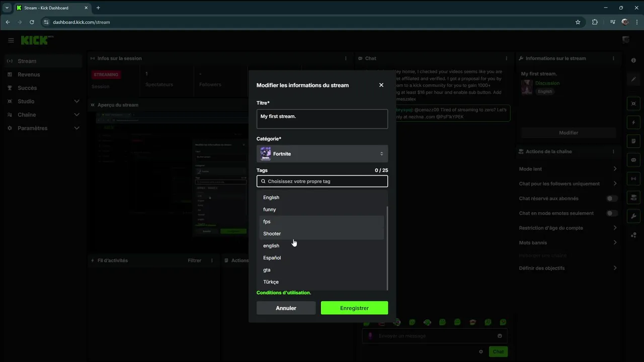The image size is (644, 362).
Task: Open the options menu of Actions de la chaîne
Action: click(x=613, y=151)
